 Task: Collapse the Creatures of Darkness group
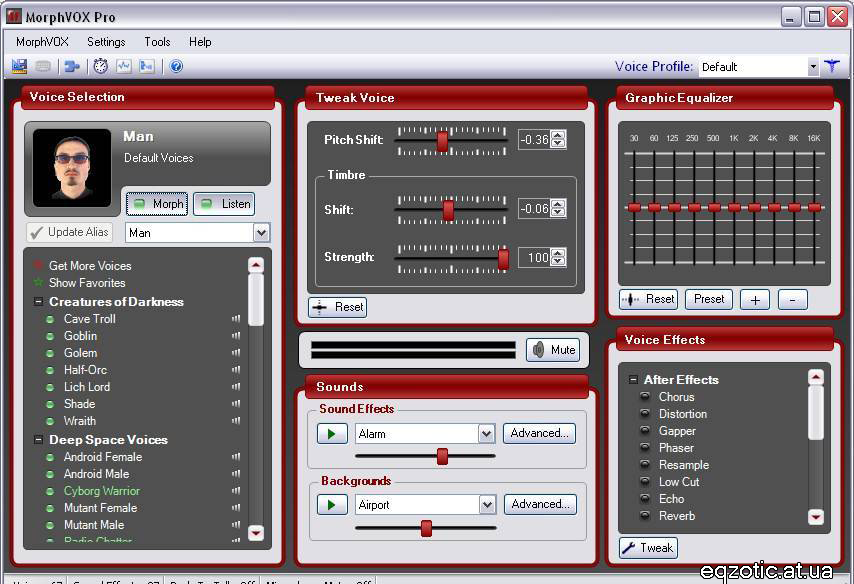pos(38,301)
